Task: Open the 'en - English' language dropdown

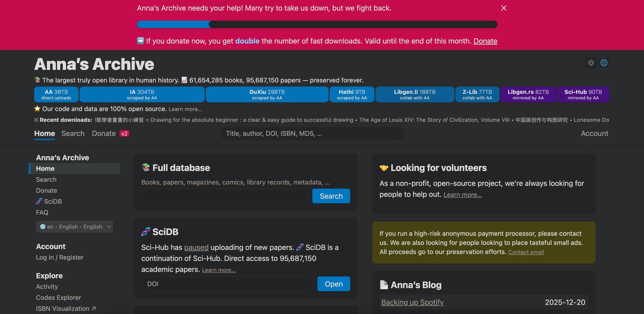Action: tap(74, 226)
